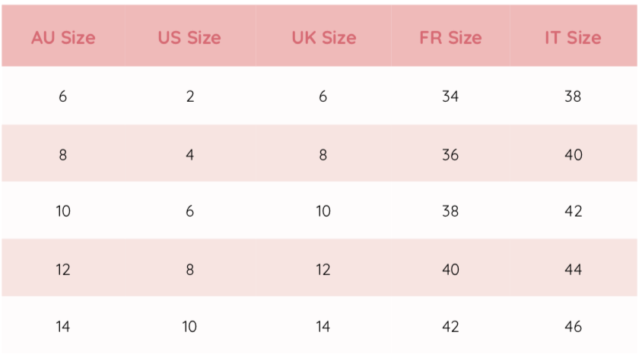This screenshot has height=364, width=639.
Task: Select IT size 38 cell
Action: pyautogui.click(x=573, y=97)
